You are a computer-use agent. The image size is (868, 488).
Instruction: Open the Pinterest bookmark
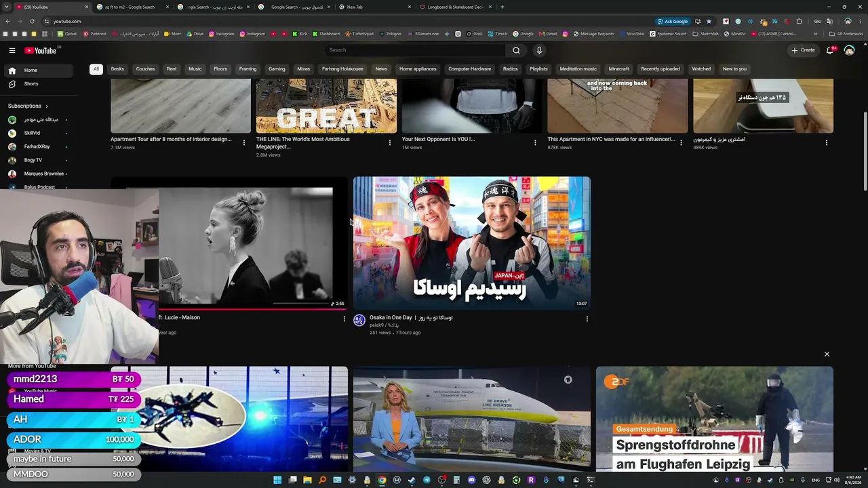pyautogui.click(x=95, y=34)
